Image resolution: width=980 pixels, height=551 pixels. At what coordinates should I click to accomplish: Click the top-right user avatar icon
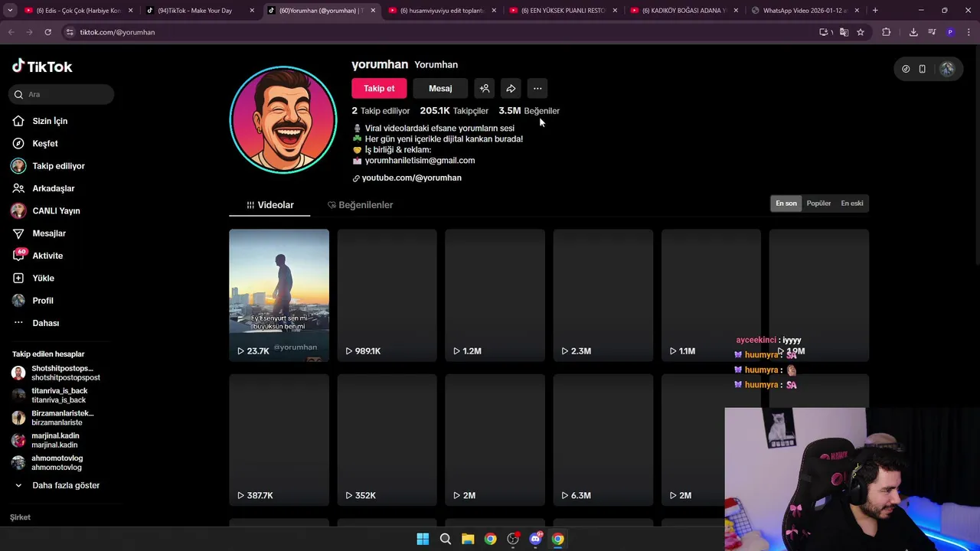[947, 69]
